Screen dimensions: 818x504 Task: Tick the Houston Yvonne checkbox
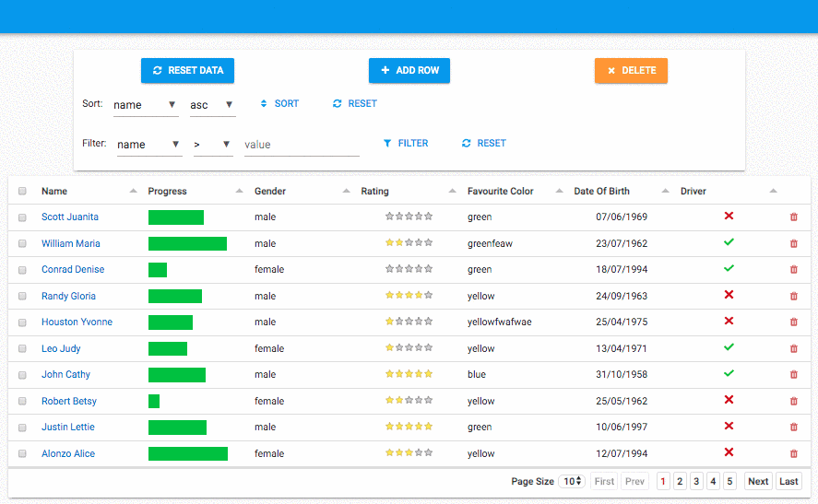(22, 322)
